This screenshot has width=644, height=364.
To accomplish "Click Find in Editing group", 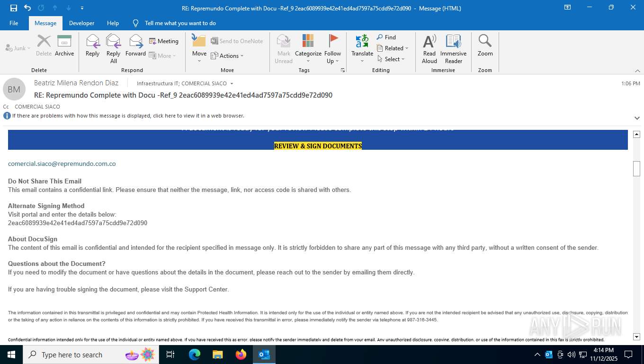I will 386,37.
